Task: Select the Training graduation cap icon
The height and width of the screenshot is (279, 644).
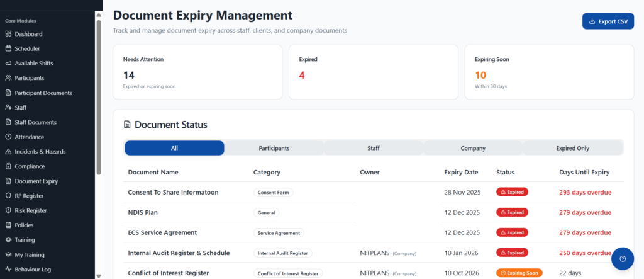Action: 8,240
